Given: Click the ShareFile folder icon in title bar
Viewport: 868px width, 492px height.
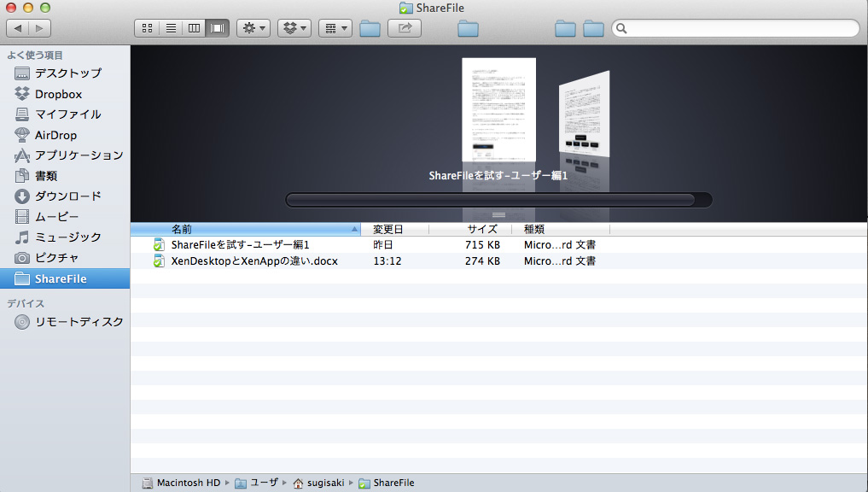Looking at the screenshot, I should point(405,9).
